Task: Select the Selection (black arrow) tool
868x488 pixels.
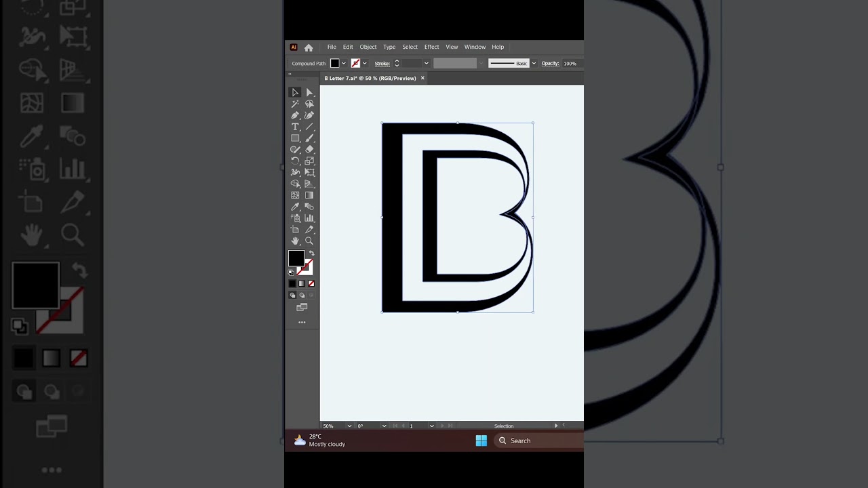Action: pyautogui.click(x=295, y=92)
